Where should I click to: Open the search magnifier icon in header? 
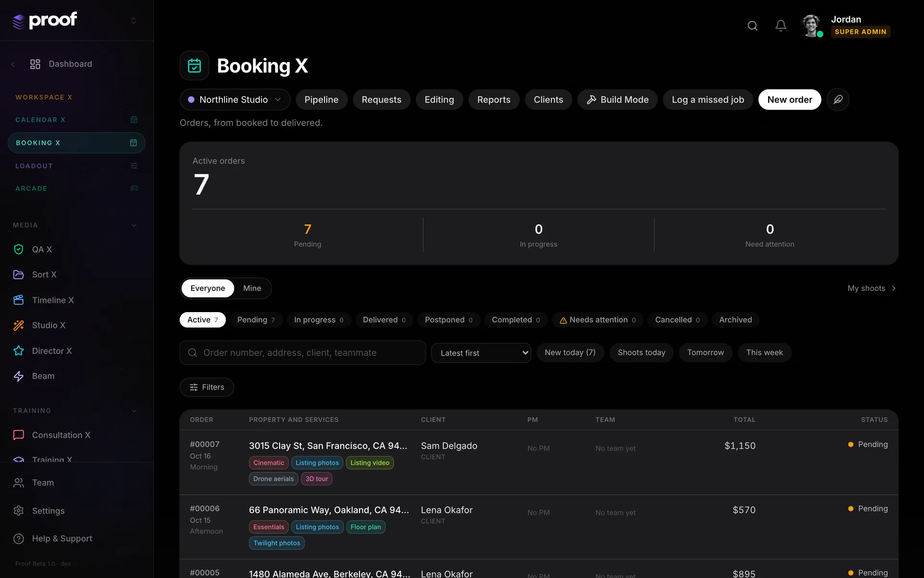pyautogui.click(x=753, y=26)
